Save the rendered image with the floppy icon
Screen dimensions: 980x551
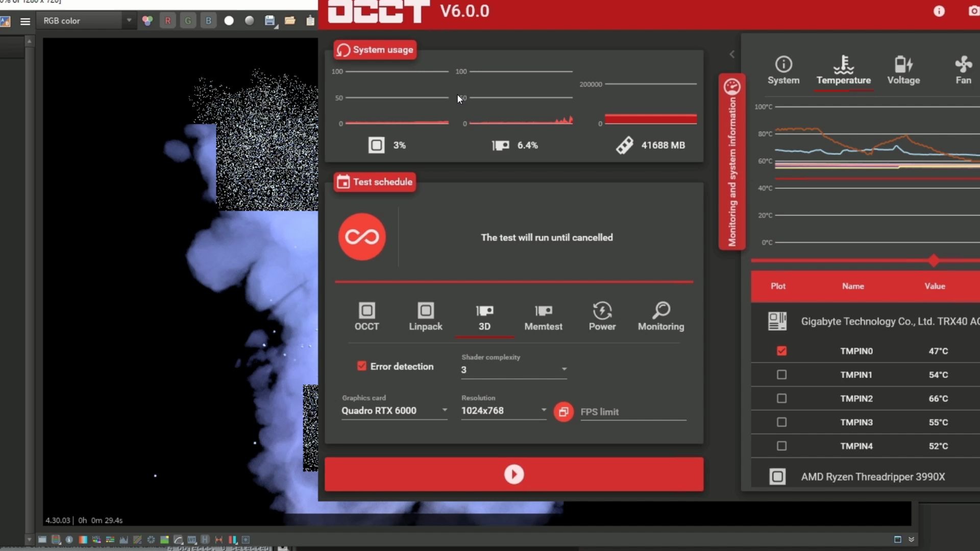[270, 21]
